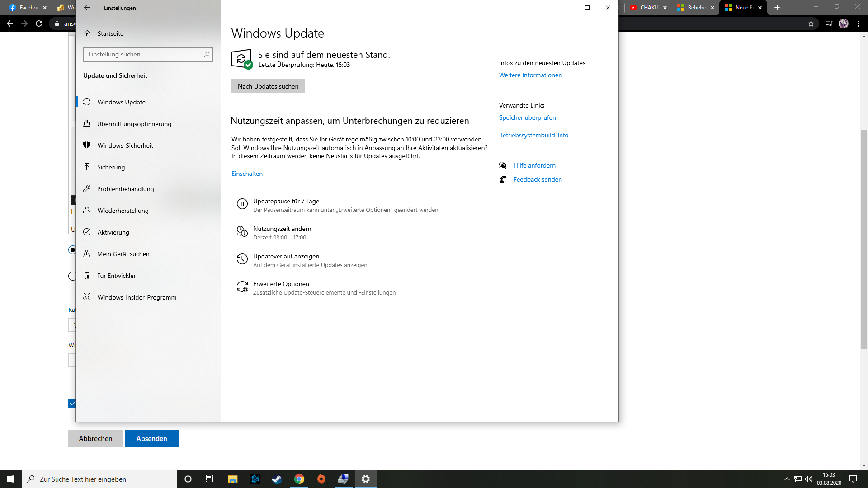Click Weitere Informationen link
This screenshot has width=868, height=488.
(x=531, y=75)
